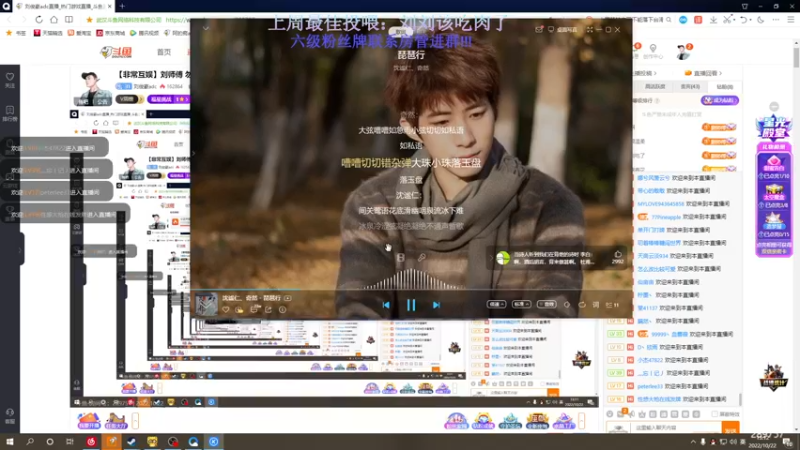Open the playlist queue icon

612,305
